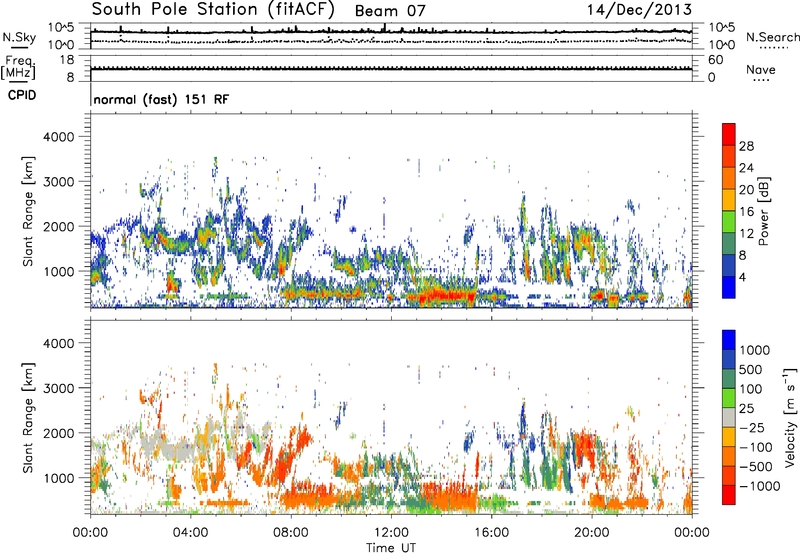Click the '12' label on Power colorbar
Screen dimensions: 800x554
click(x=746, y=234)
